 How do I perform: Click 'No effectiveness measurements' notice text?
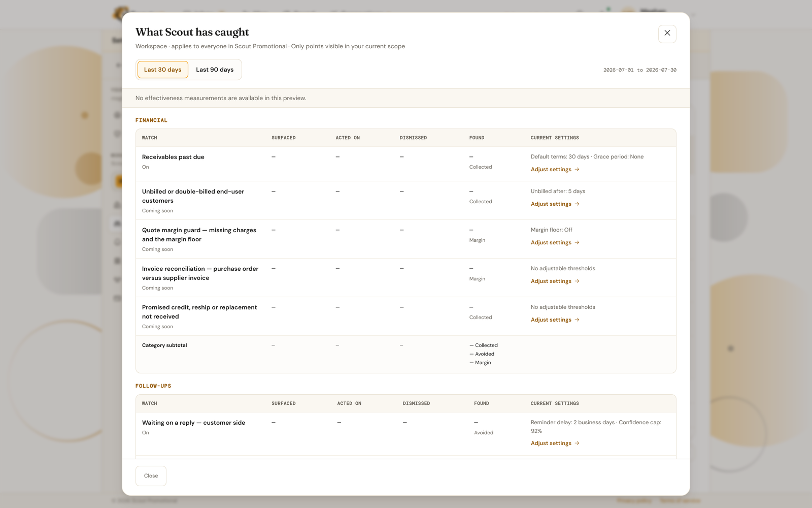coord(221,98)
